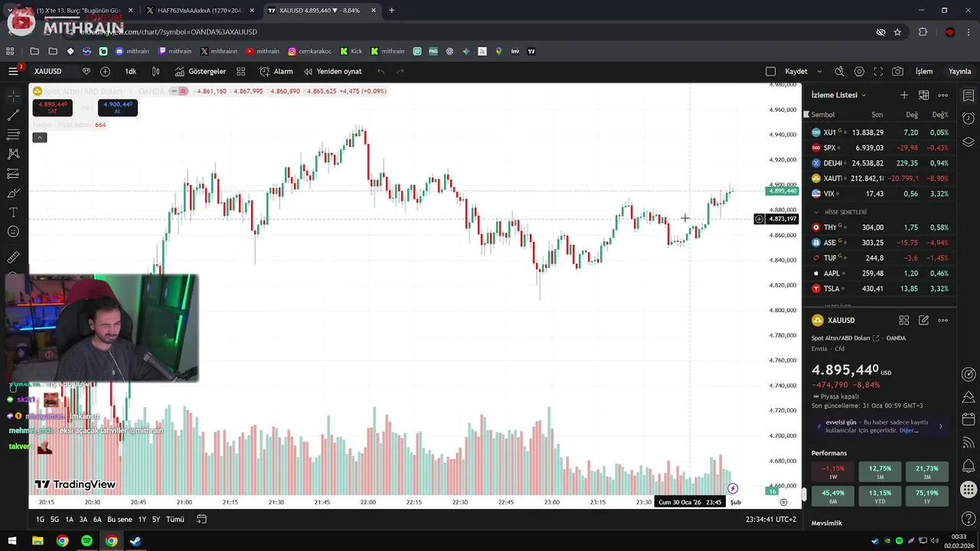The height and width of the screenshot is (551, 980).
Task: Enter fullscreen chart mode
Action: pyautogui.click(x=878, y=71)
